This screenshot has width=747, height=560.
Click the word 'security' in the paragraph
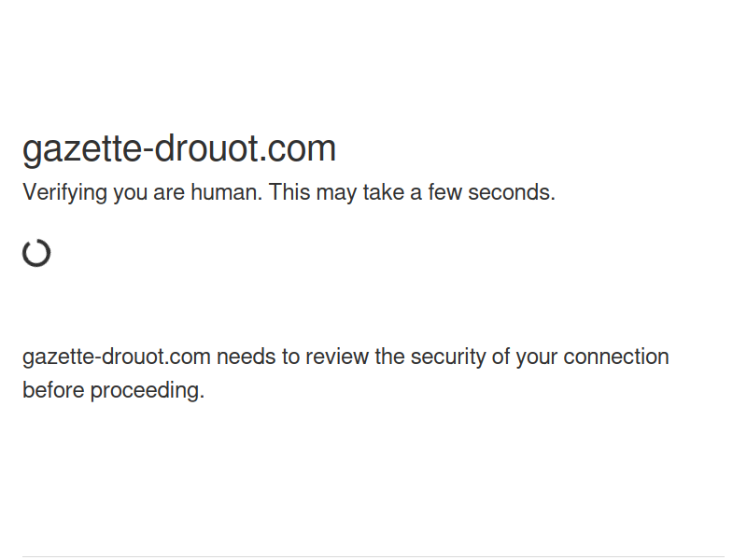click(447, 357)
